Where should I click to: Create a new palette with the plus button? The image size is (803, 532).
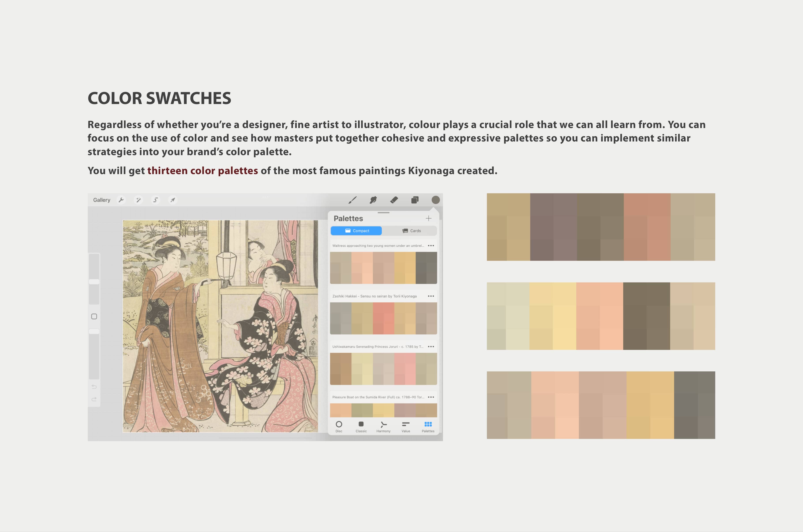click(x=428, y=218)
